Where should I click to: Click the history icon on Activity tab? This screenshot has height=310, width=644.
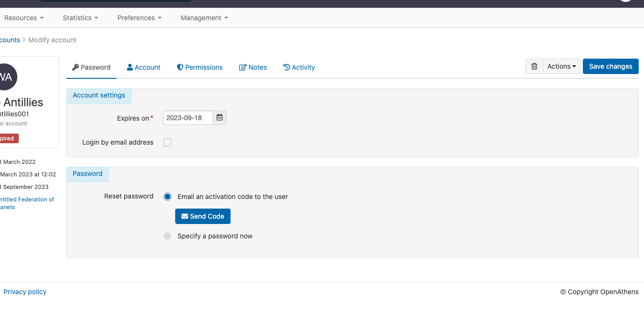(x=286, y=67)
